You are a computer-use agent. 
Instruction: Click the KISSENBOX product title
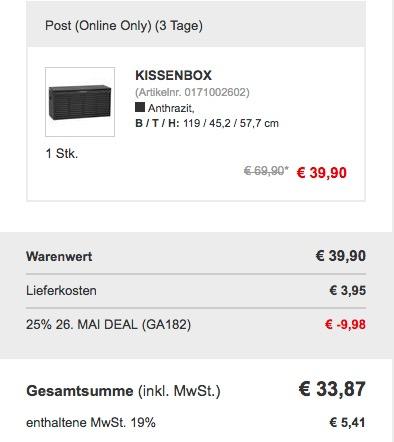coord(173,75)
